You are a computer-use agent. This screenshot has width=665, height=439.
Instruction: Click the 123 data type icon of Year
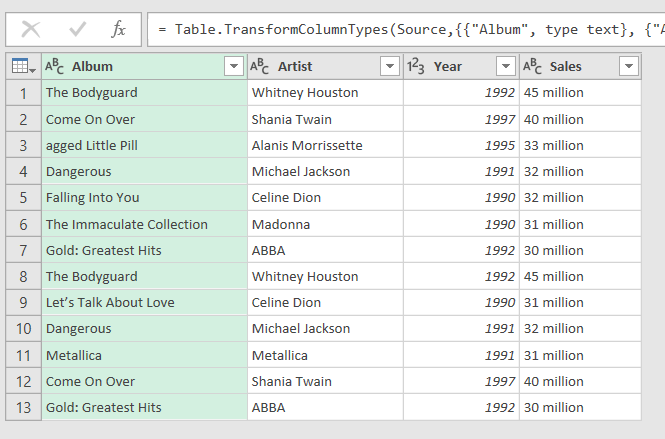(x=416, y=67)
